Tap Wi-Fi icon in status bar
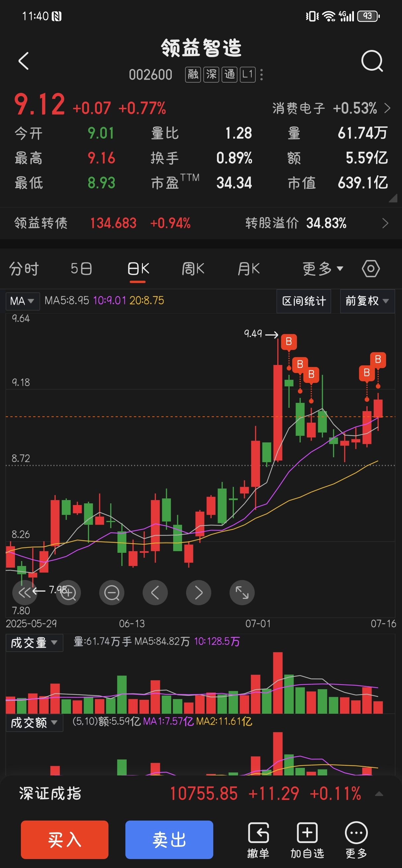The width and height of the screenshot is (402, 868). 329,16
